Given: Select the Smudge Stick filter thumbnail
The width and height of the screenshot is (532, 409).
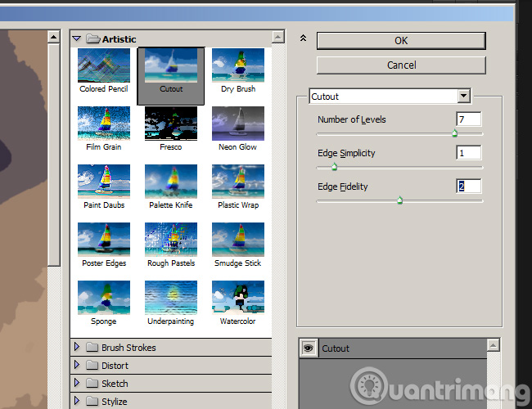Looking at the screenshot, I should tap(238, 240).
